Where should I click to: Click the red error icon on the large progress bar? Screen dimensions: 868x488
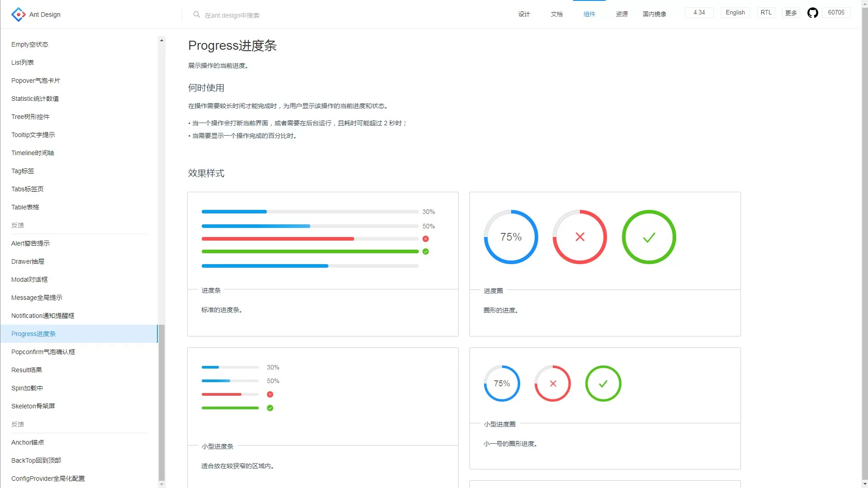[426, 239]
